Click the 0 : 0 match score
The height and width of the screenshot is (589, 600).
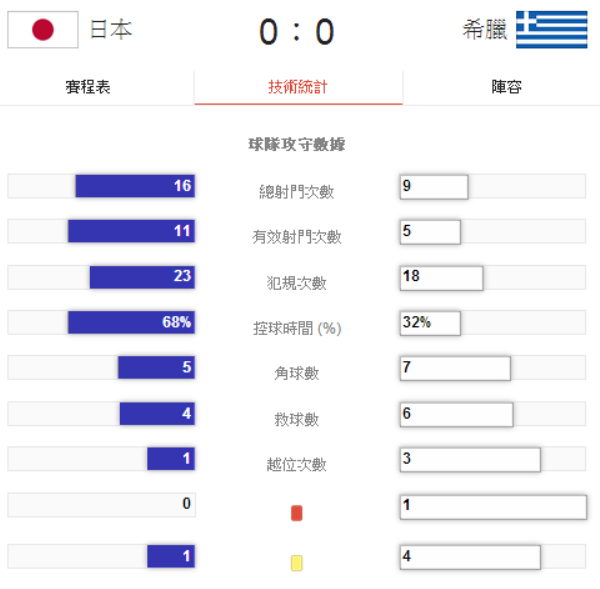coord(297,32)
